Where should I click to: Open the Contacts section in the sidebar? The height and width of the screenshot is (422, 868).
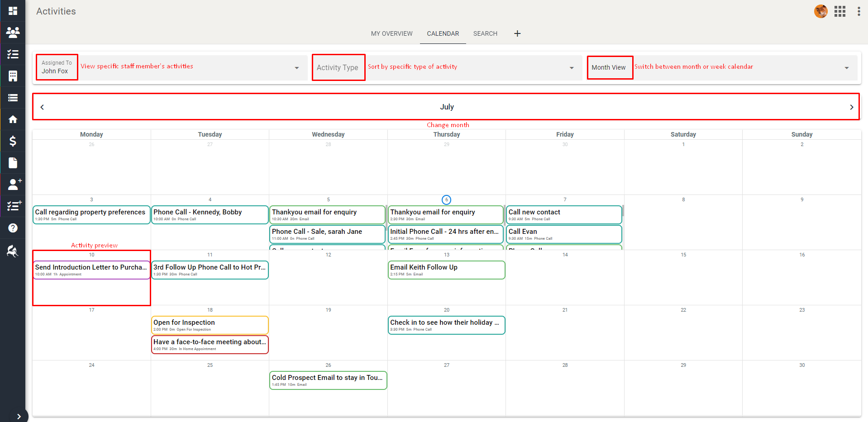[x=12, y=33]
